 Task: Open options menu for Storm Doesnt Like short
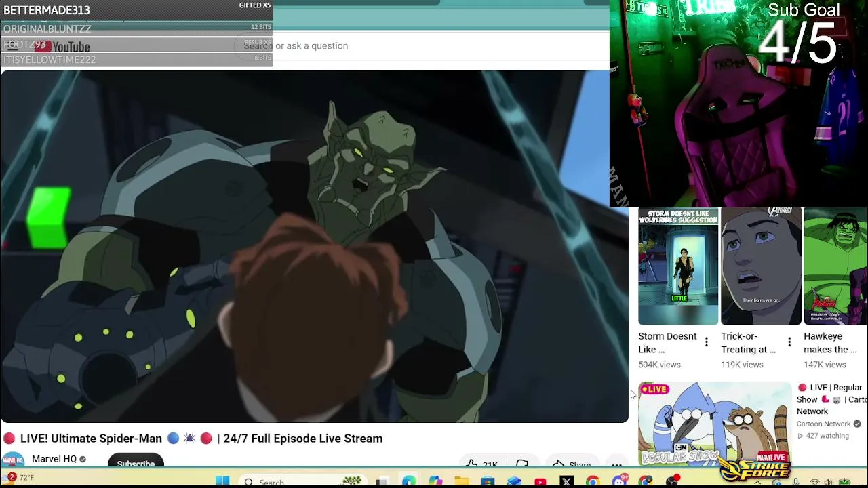[x=706, y=342]
